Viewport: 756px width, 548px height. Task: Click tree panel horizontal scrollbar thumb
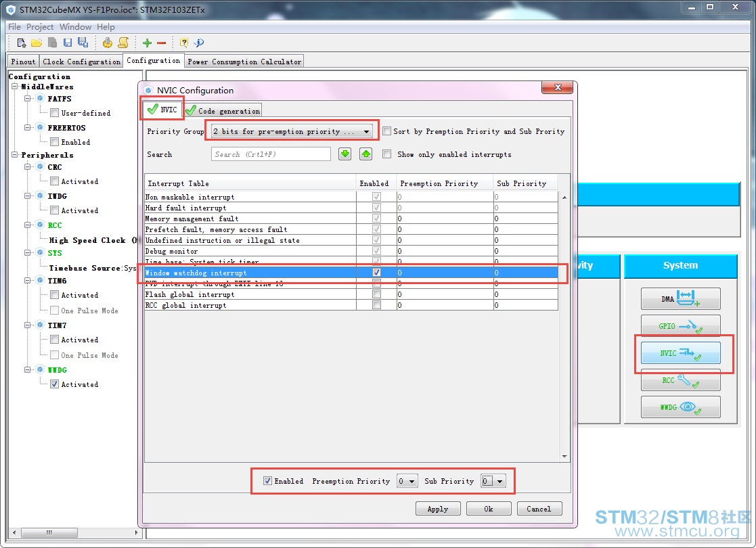[x=49, y=532]
